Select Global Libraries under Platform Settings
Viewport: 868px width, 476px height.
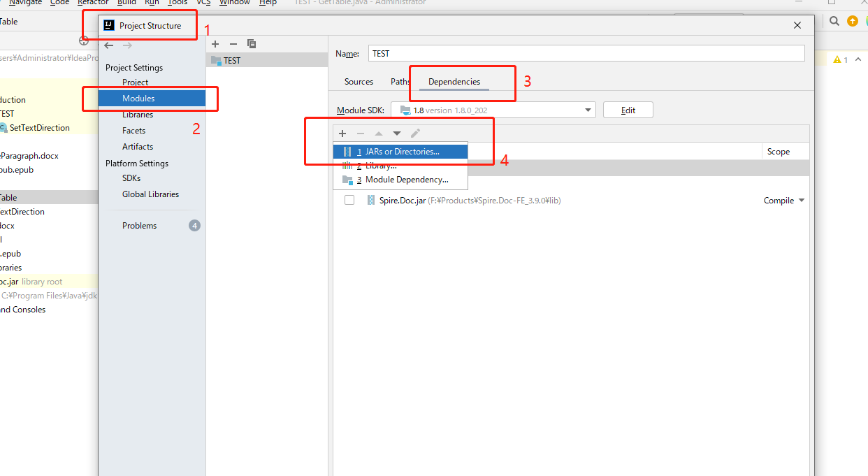pos(150,194)
